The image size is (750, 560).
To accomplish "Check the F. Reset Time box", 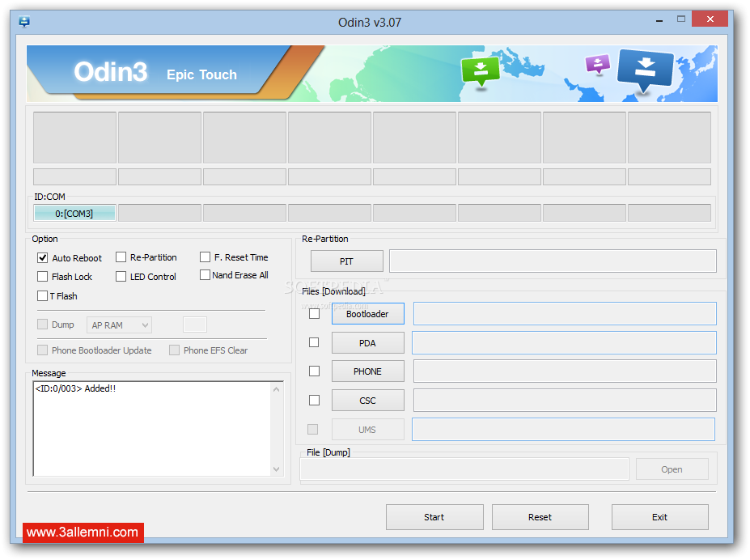I will pos(206,257).
